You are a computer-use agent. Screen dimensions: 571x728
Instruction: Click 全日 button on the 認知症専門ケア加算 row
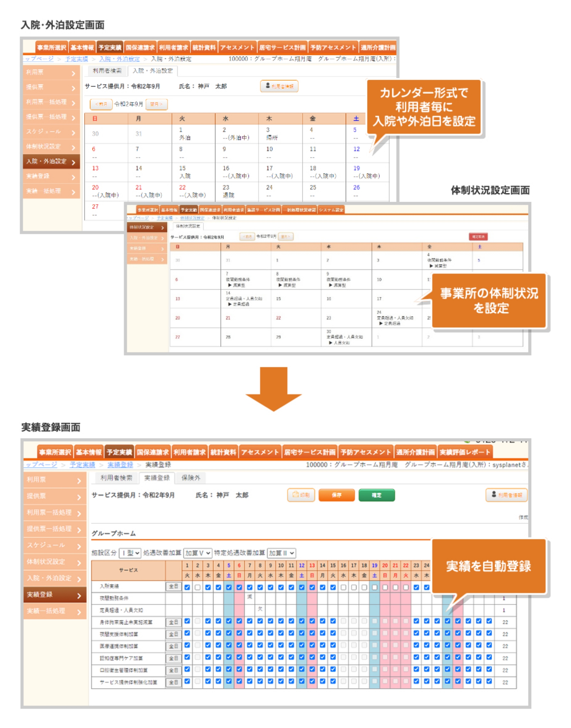(x=173, y=658)
